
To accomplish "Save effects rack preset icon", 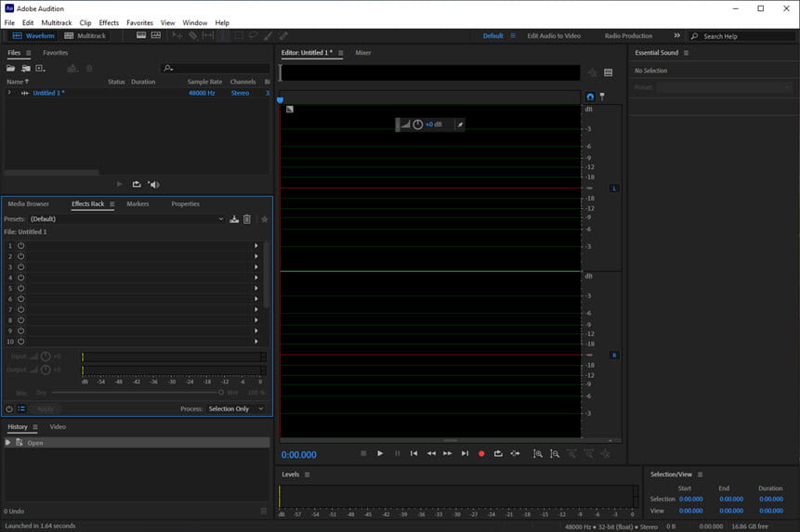I will 234,219.
